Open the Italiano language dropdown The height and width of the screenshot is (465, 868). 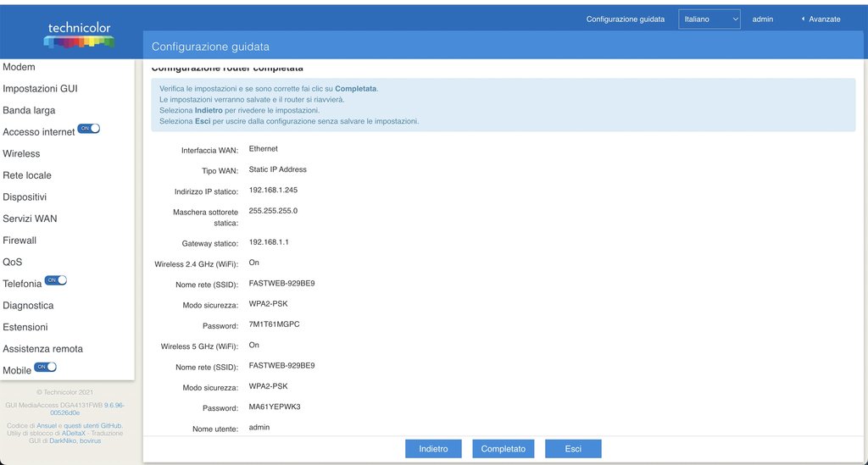point(709,19)
